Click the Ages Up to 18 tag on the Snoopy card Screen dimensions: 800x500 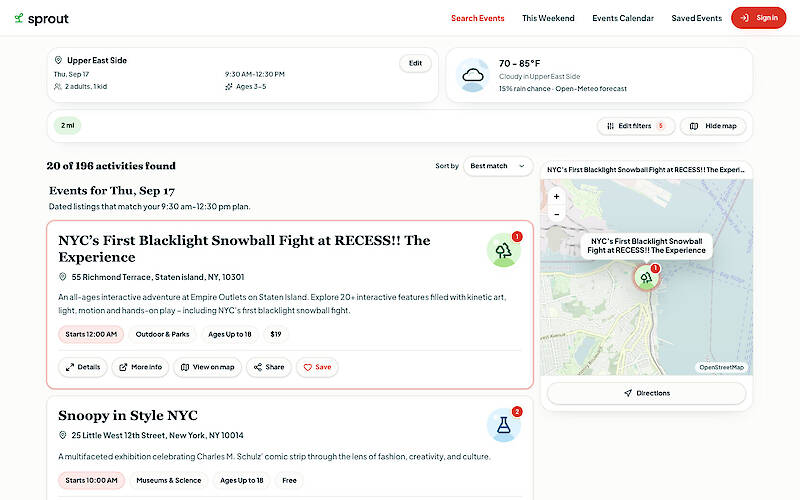(241, 480)
